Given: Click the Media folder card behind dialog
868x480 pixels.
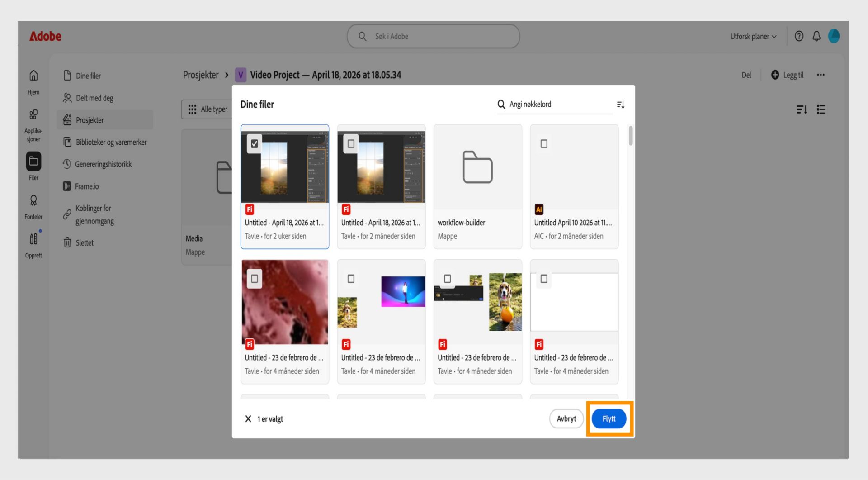Looking at the screenshot, I should pyautogui.click(x=207, y=197).
